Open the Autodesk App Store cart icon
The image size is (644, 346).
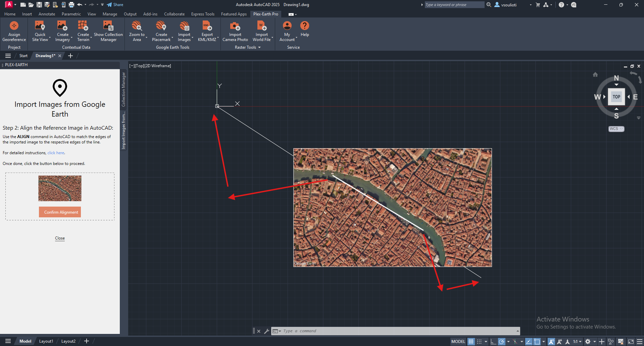pos(538,5)
